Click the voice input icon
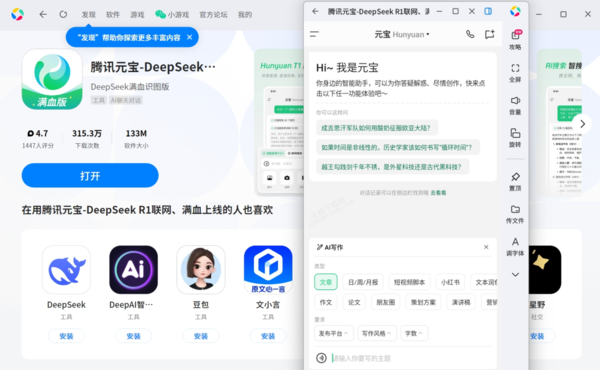Viewport: 600px width, 370px height. 321,358
